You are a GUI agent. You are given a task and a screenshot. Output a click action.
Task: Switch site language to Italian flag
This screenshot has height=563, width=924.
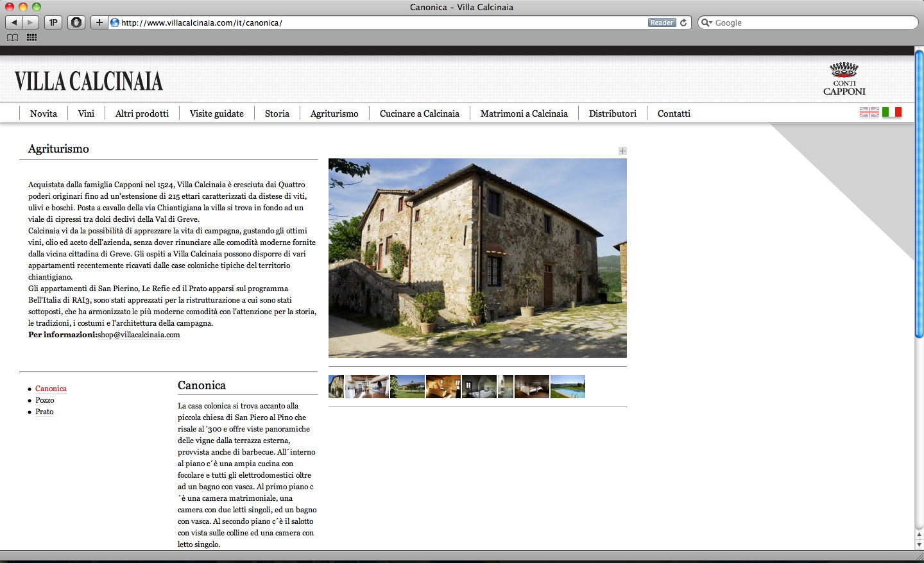[x=892, y=112]
